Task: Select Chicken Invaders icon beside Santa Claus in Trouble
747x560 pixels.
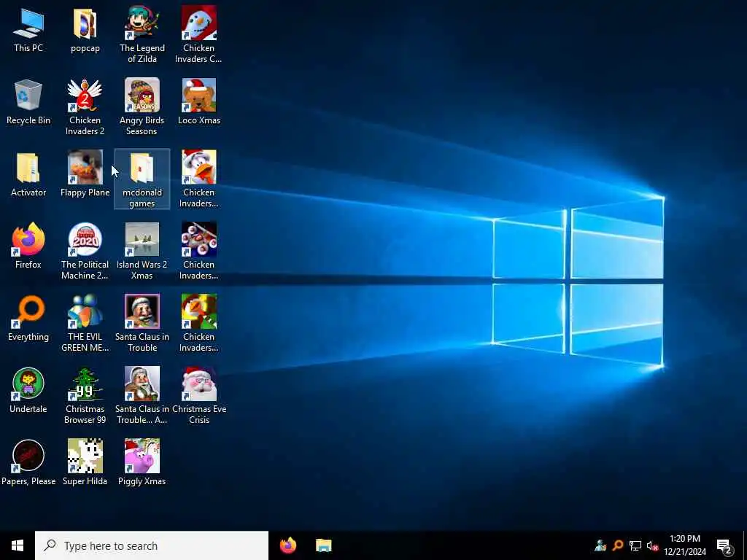Action: pos(198,323)
